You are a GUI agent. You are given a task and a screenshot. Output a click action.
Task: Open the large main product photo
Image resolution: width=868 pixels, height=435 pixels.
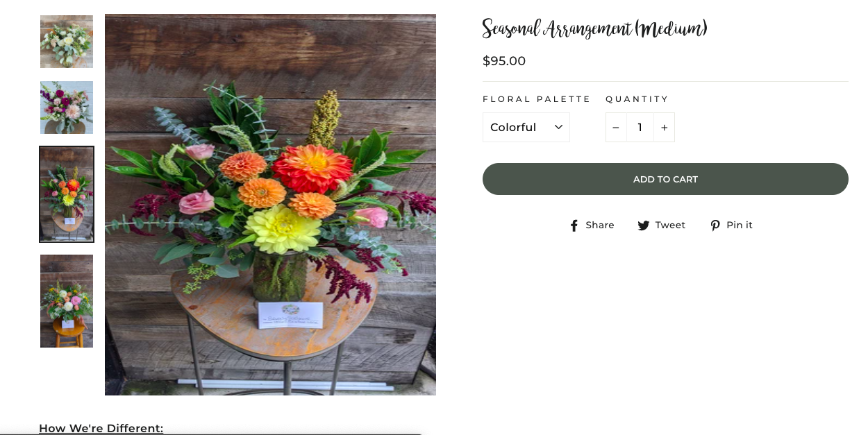[x=270, y=205]
